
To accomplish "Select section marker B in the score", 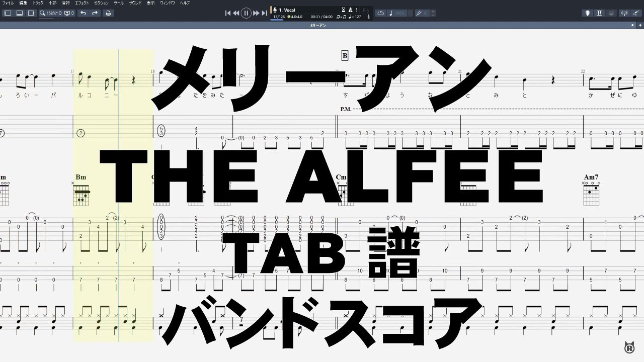I will (x=345, y=56).
